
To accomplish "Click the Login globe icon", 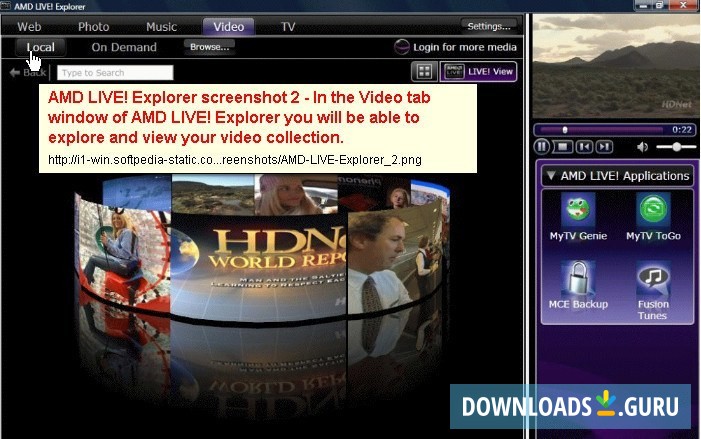I will pyautogui.click(x=401, y=47).
